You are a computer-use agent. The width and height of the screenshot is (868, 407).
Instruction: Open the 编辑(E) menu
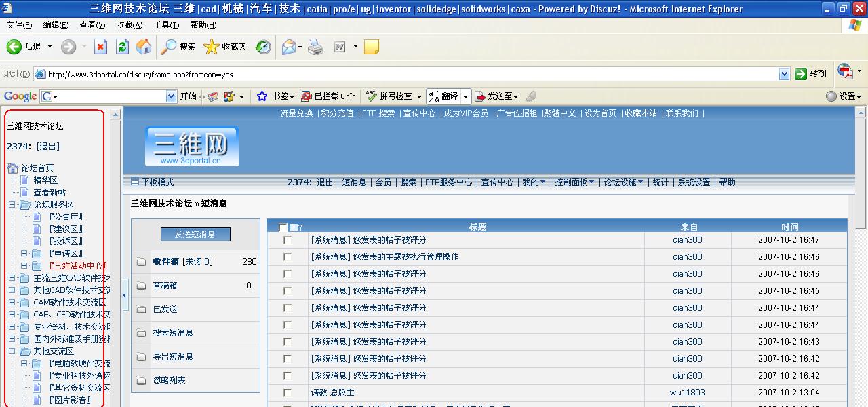click(56, 25)
